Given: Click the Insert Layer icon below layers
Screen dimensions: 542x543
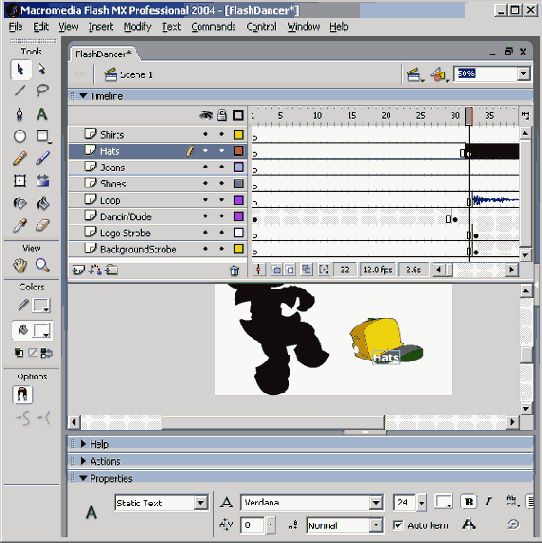Looking at the screenshot, I should tap(78, 270).
